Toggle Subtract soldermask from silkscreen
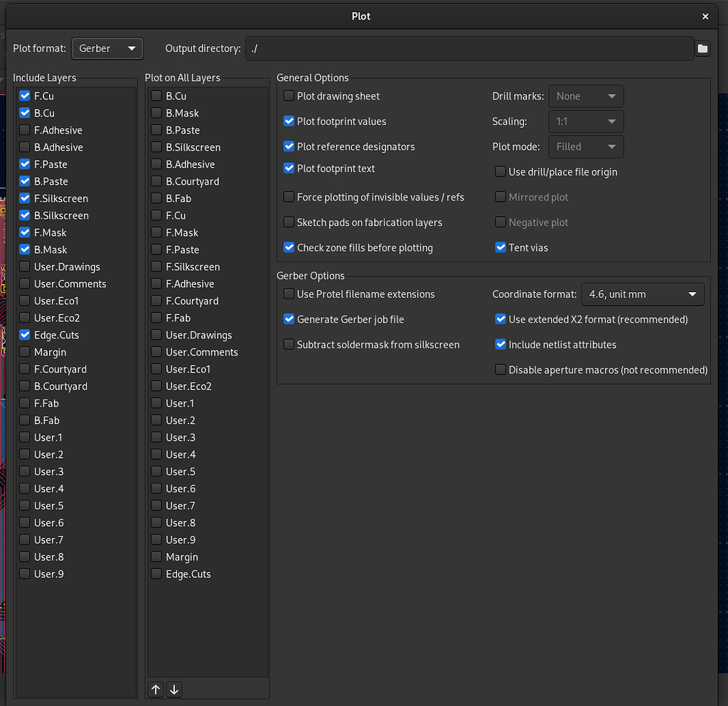The width and height of the screenshot is (728, 706). pyautogui.click(x=289, y=345)
